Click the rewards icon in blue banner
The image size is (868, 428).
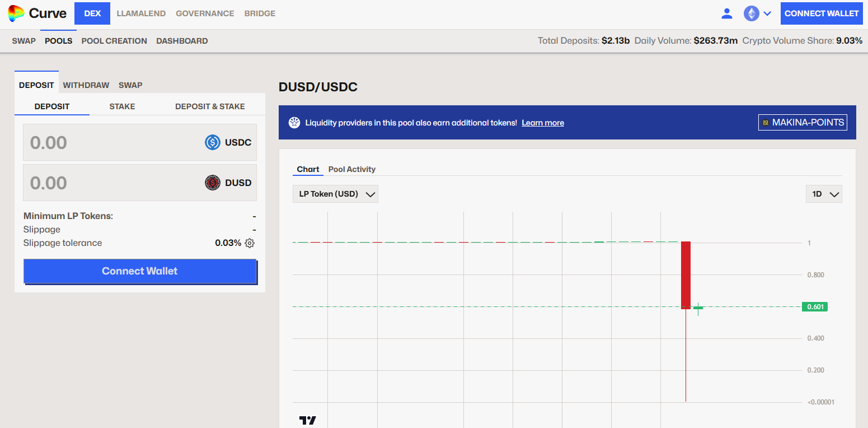[x=294, y=123]
